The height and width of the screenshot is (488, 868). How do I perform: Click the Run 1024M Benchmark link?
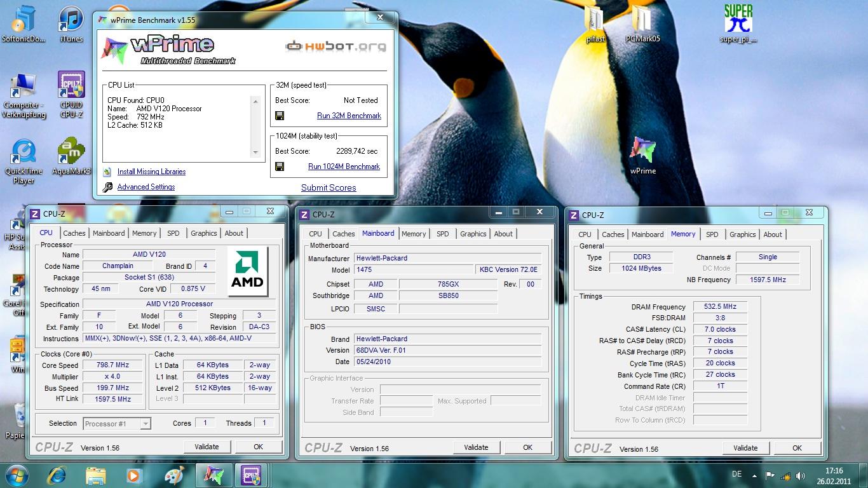[x=344, y=166]
